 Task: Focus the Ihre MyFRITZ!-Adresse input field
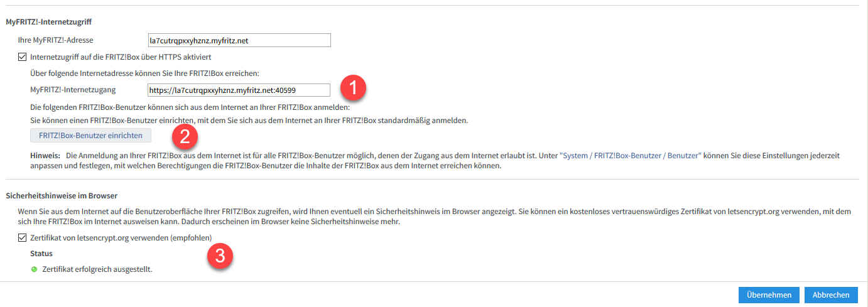(x=238, y=40)
